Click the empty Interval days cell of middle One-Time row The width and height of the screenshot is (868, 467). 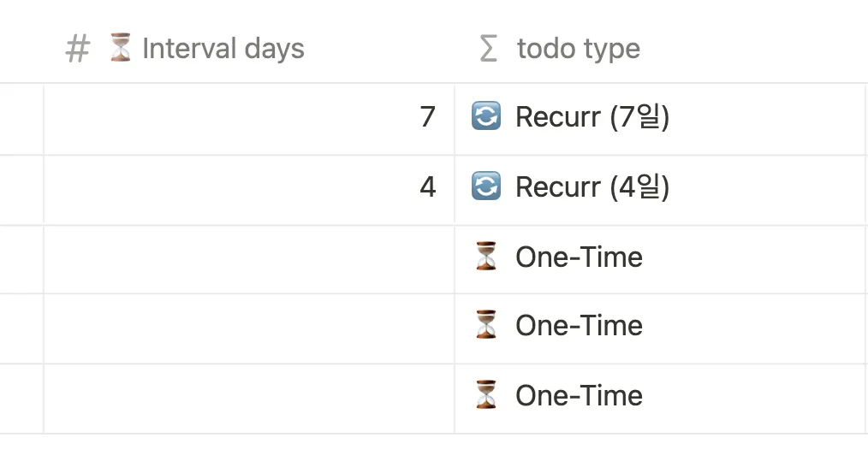(248, 327)
